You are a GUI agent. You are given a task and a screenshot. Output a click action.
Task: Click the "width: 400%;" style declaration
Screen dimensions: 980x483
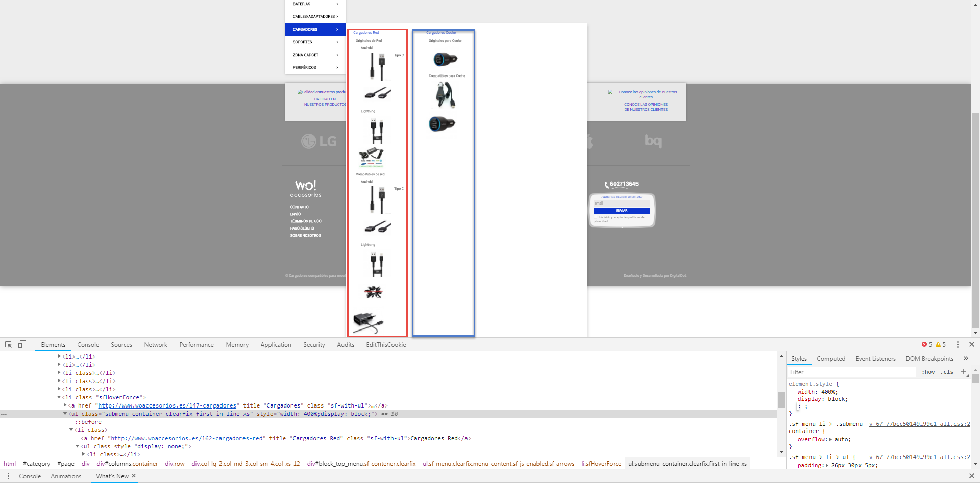[818, 392]
